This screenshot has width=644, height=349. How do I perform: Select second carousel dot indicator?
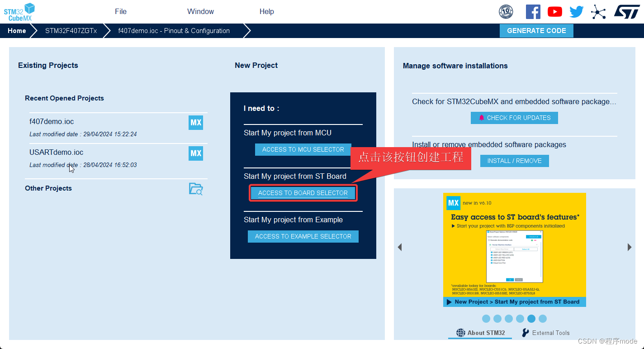click(497, 319)
